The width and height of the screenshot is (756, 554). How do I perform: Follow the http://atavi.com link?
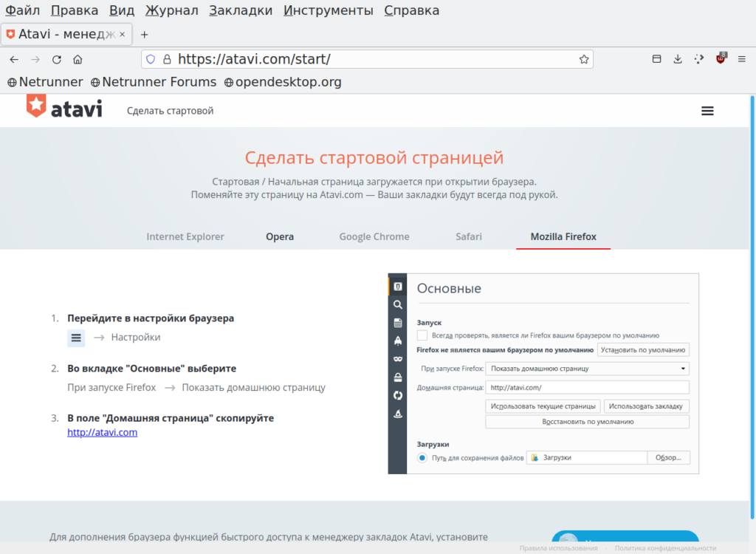pyautogui.click(x=102, y=432)
